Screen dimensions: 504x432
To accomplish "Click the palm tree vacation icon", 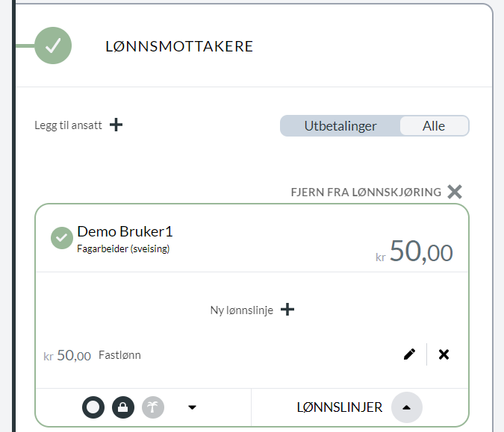I will [153, 407].
